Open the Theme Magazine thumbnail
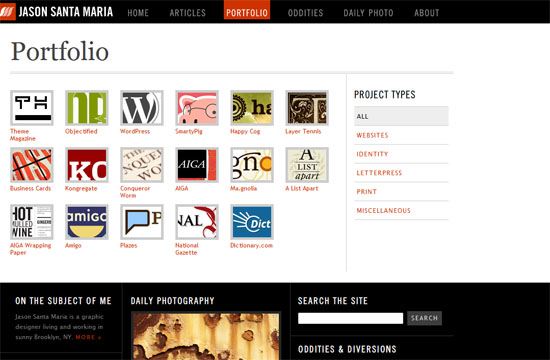The image size is (550, 360). 32,108
